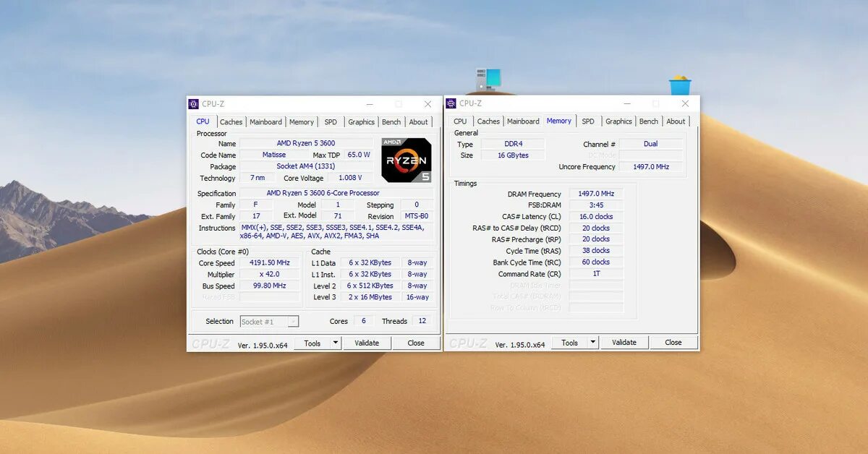Click the AMD Ryzen 5 logo badge
The height and width of the screenshot is (454, 868).
407,160
